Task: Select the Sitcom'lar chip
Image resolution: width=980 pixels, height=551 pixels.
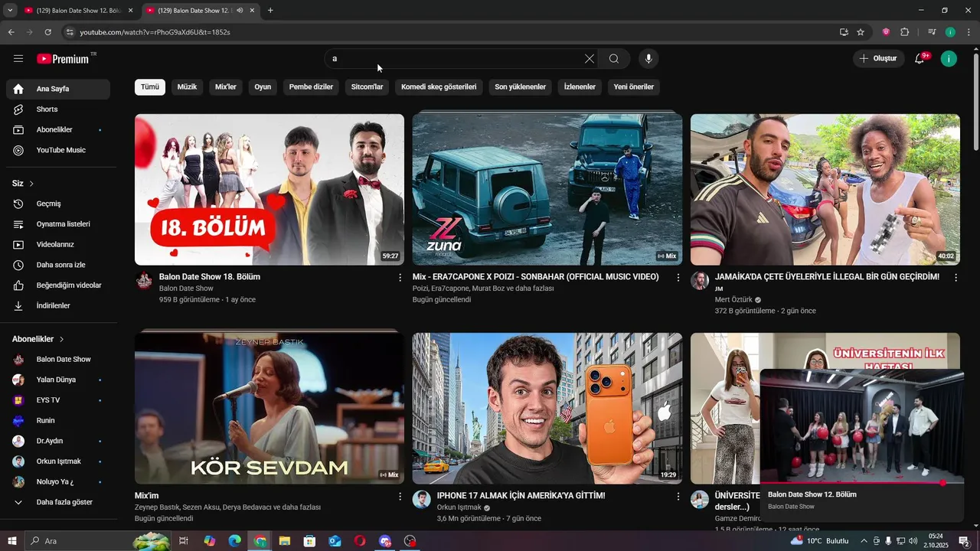Action: 367,86
